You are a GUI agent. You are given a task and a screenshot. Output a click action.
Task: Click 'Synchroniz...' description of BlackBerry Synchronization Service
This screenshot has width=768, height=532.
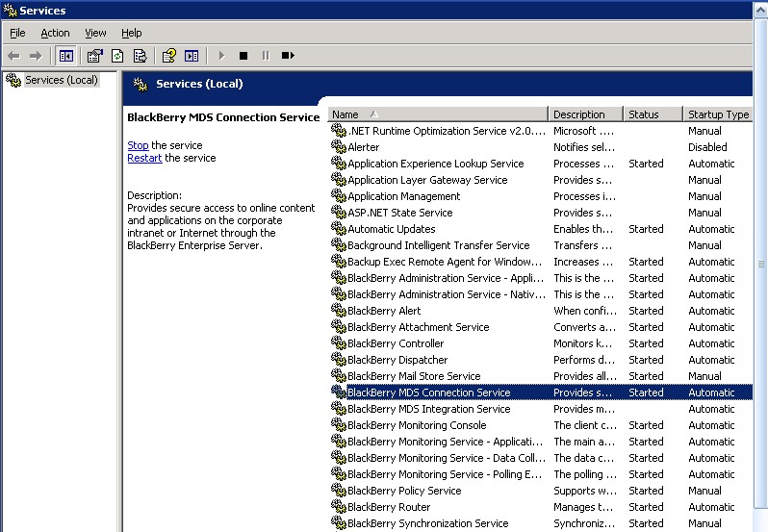pos(584,523)
